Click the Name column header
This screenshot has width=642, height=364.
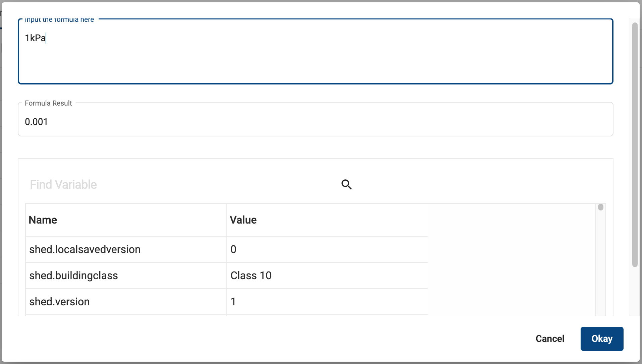pos(43,220)
